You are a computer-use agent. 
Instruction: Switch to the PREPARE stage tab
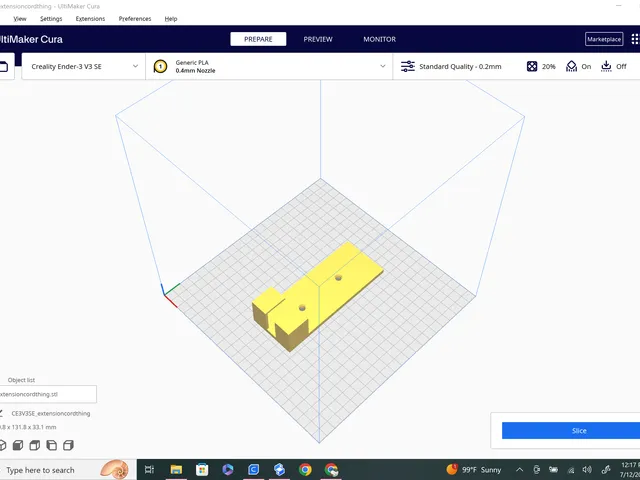tap(258, 39)
